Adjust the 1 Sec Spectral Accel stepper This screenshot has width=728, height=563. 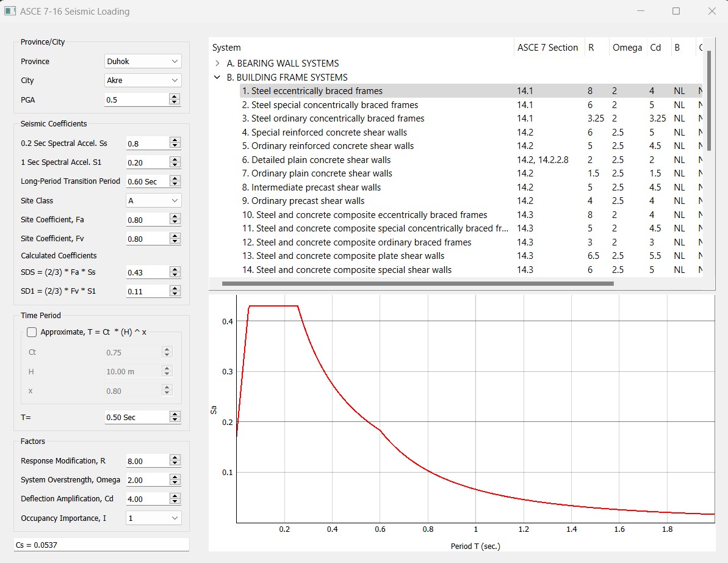point(175,162)
